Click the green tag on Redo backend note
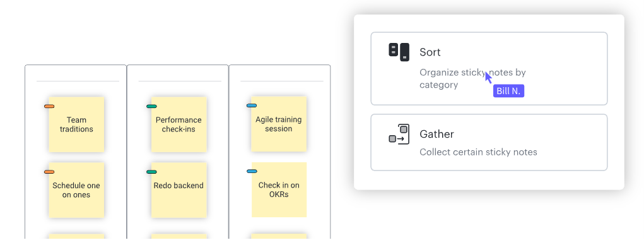 (x=151, y=172)
